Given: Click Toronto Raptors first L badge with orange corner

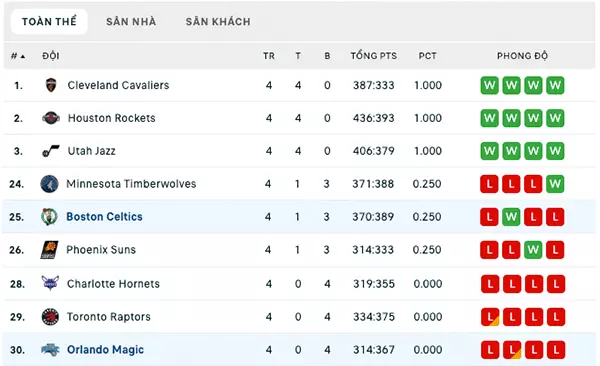Looking at the screenshot, I should click(x=490, y=317).
